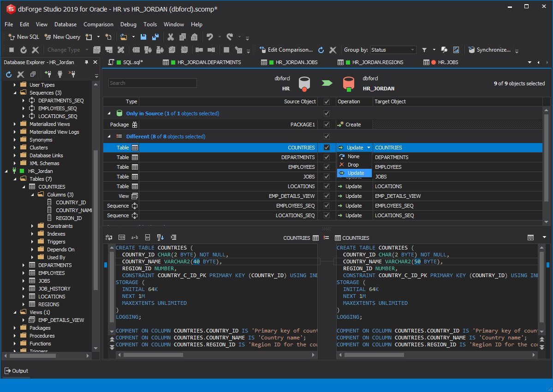Choose Drop from the operation list
The height and width of the screenshot is (392, 553).
[x=353, y=165]
